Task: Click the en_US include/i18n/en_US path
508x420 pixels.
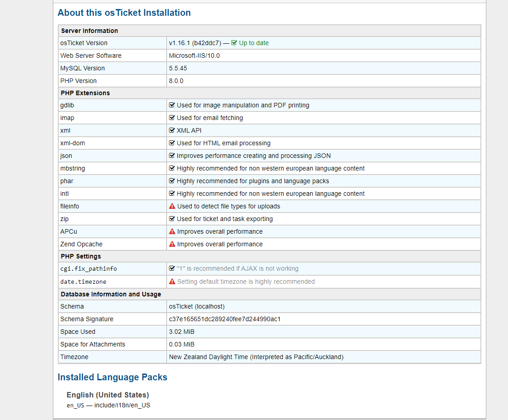Action: coord(108,405)
